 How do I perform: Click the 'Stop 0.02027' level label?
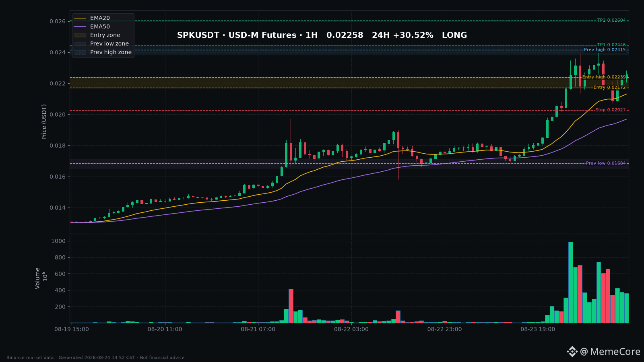coord(611,110)
